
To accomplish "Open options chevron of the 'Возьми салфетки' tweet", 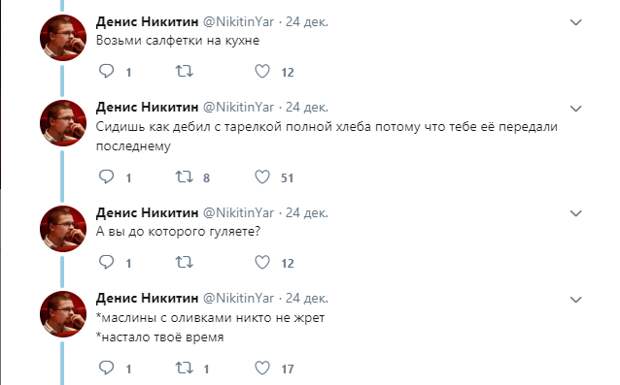I will (576, 22).
